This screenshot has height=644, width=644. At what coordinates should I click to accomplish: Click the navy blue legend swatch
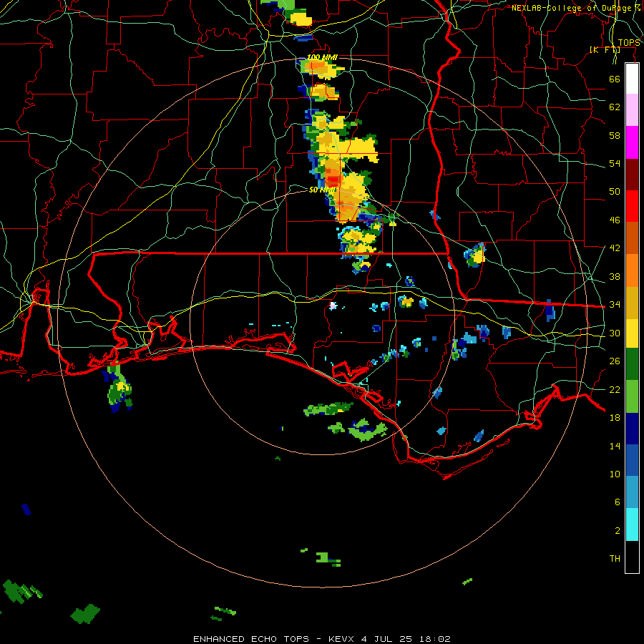[x=632, y=429]
